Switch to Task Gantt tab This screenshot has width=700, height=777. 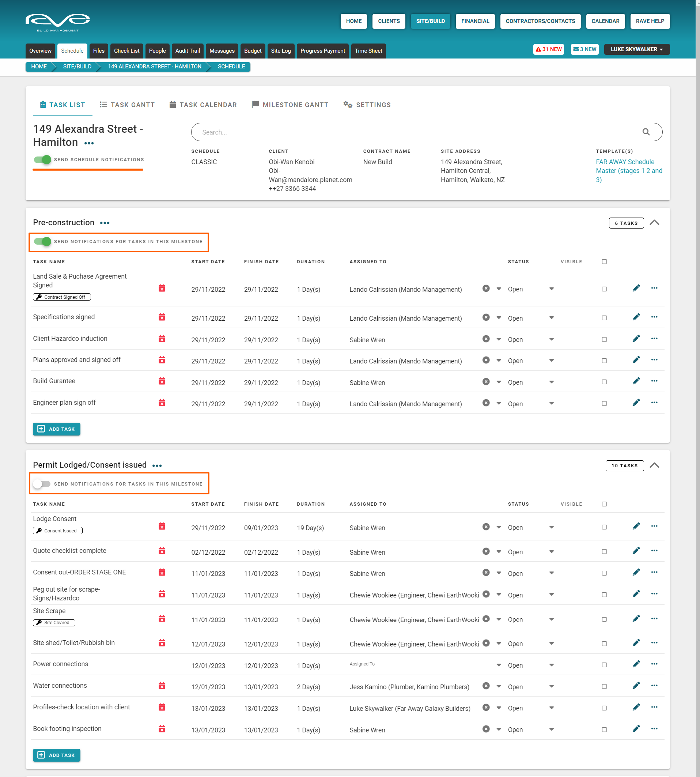(127, 105)
